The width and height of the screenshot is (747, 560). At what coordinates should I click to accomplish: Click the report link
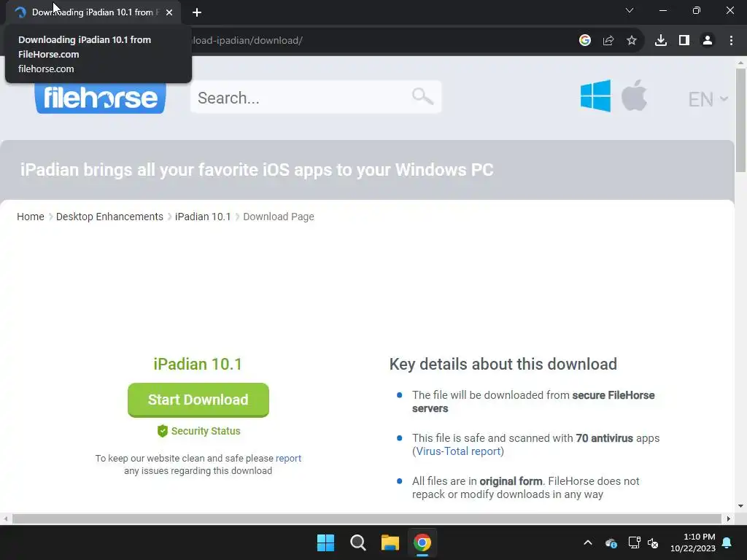pos(288,458)
